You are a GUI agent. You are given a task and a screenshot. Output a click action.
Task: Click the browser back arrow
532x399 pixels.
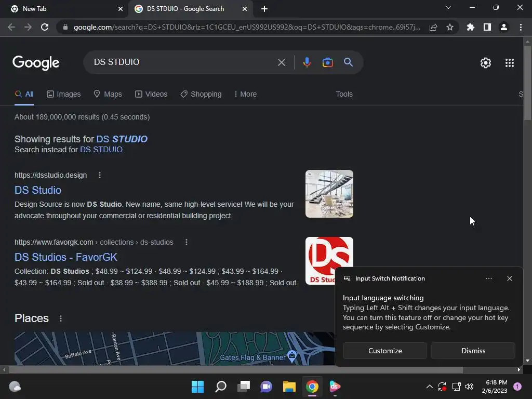point(11,27)
